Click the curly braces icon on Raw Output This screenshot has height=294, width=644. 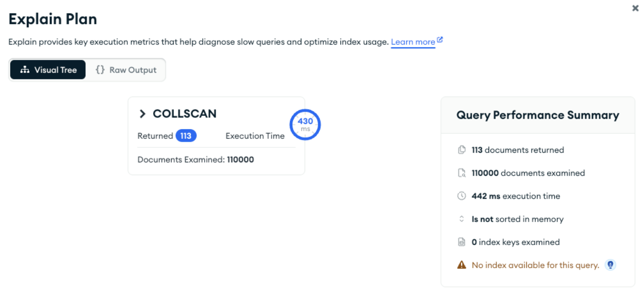[x=100, y=70]
